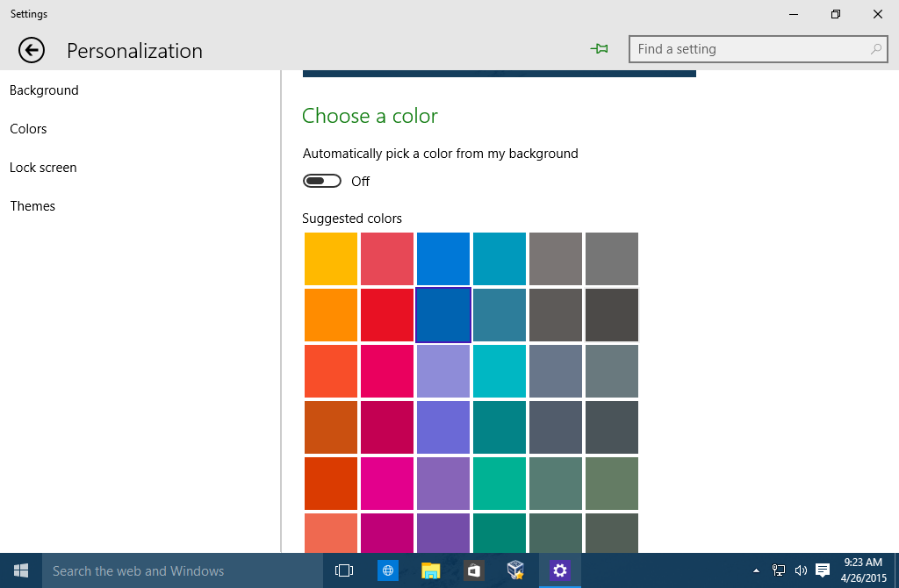Toggle automatic color picking from background
The width and height of the screenshot is (899, 588).
click(x=321, y=181)
